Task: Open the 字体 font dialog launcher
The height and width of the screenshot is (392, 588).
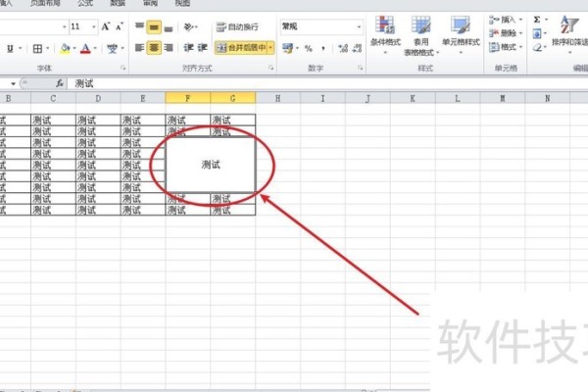Action: (123, 68)
